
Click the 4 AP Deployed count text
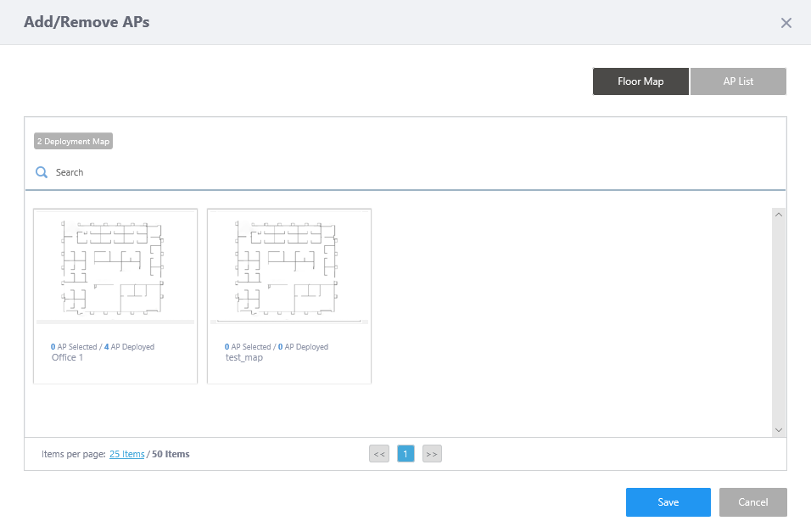coord(129,347)
